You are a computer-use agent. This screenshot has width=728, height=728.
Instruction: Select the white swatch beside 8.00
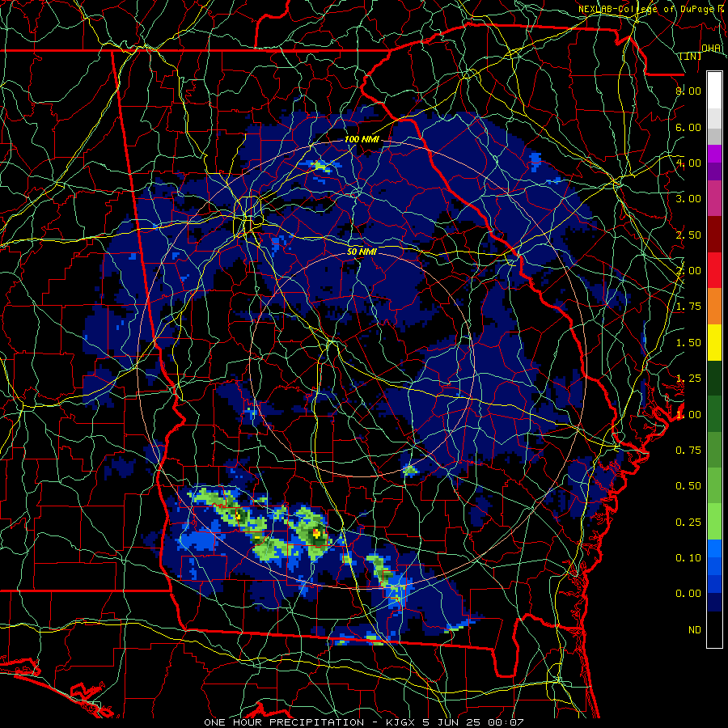(714, 91)
